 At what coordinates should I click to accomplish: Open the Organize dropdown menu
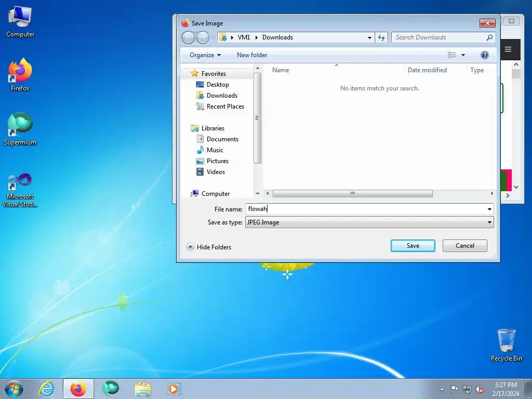pyautogui.click(x=205, y=55)
